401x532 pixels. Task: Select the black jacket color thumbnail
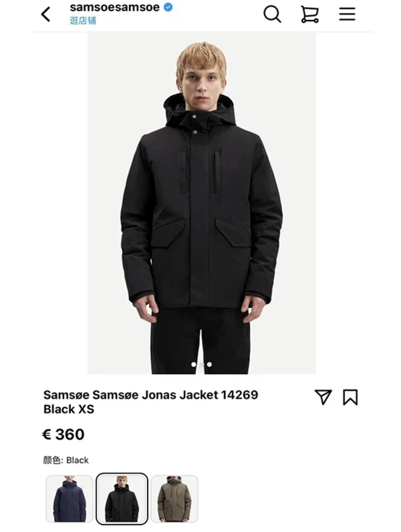point(122,499)
